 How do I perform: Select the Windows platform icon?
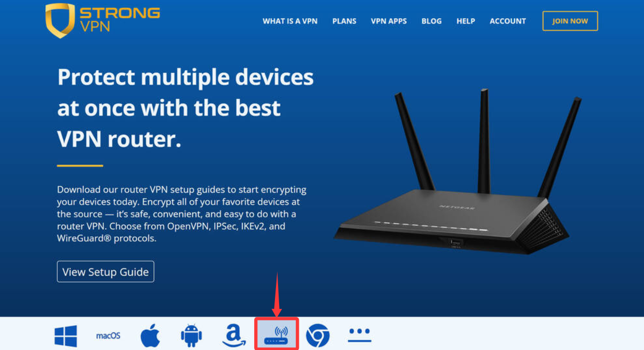pos(66,336)
